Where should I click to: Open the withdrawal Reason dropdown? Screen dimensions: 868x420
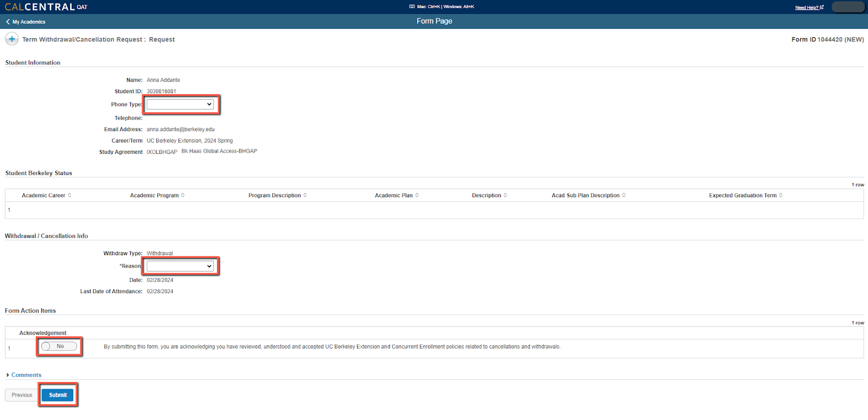(x=180, y=266)
